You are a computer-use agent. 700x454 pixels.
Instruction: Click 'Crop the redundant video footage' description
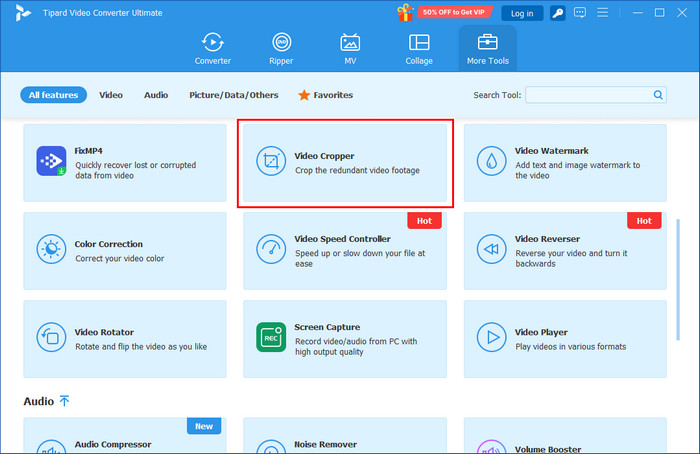click(x=357, y=170)
